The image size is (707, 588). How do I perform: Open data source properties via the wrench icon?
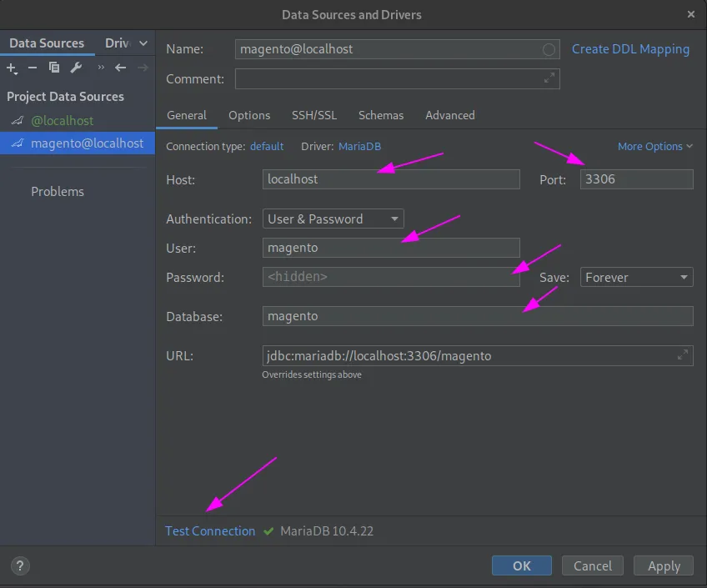click(x=74, y=68)
